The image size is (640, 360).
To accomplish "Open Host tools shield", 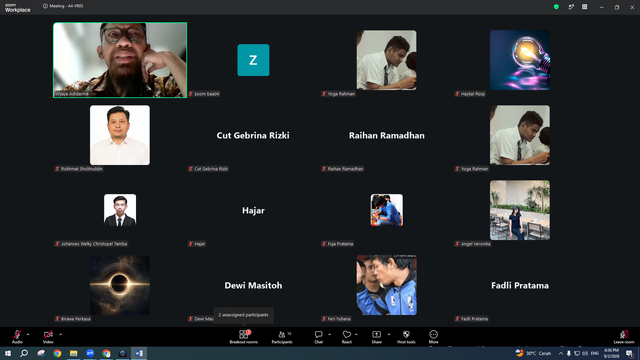I will point(406,337).
